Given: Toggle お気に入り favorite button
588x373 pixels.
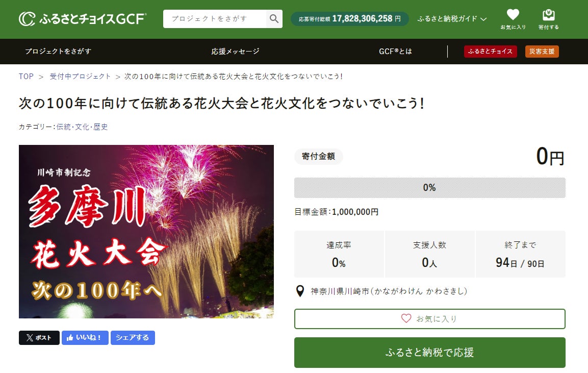Looking at the screenshot, I should click(x=430, y=318).
